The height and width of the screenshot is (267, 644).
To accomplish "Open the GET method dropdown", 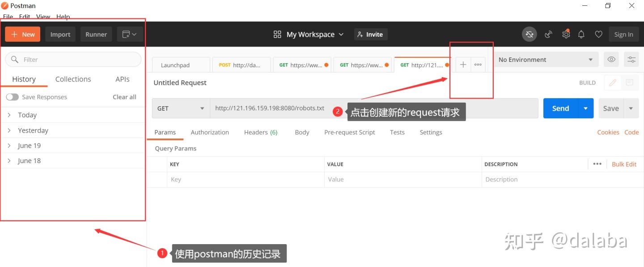I will (x=181, y=108).
